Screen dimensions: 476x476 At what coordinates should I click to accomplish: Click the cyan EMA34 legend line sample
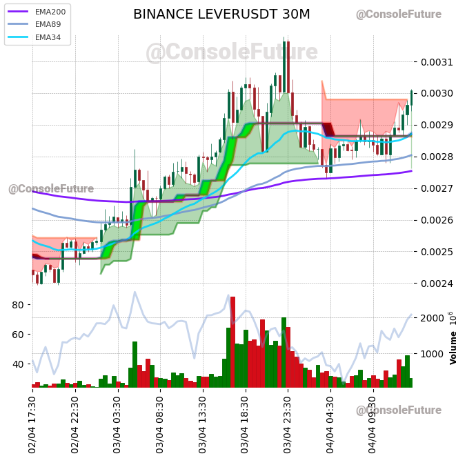click(18, 37)
